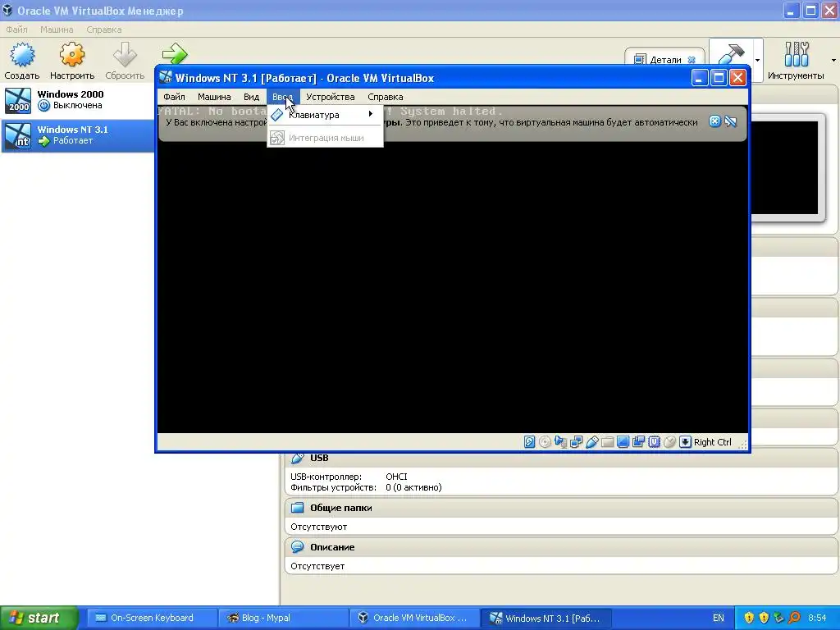
Task: Click the Описание speech bubble icon
Action: [x=297, y=547]
